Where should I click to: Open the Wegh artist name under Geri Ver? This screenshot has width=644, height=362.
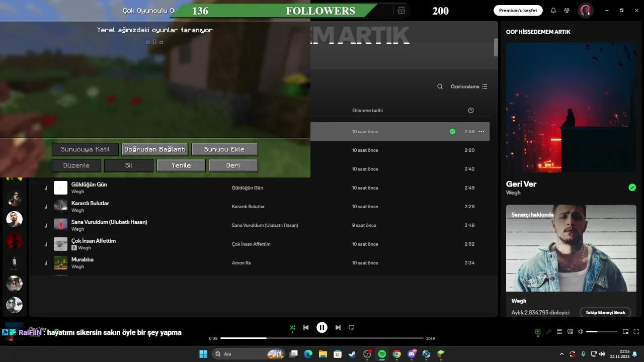pyautogui.click(x=513, y=193)
